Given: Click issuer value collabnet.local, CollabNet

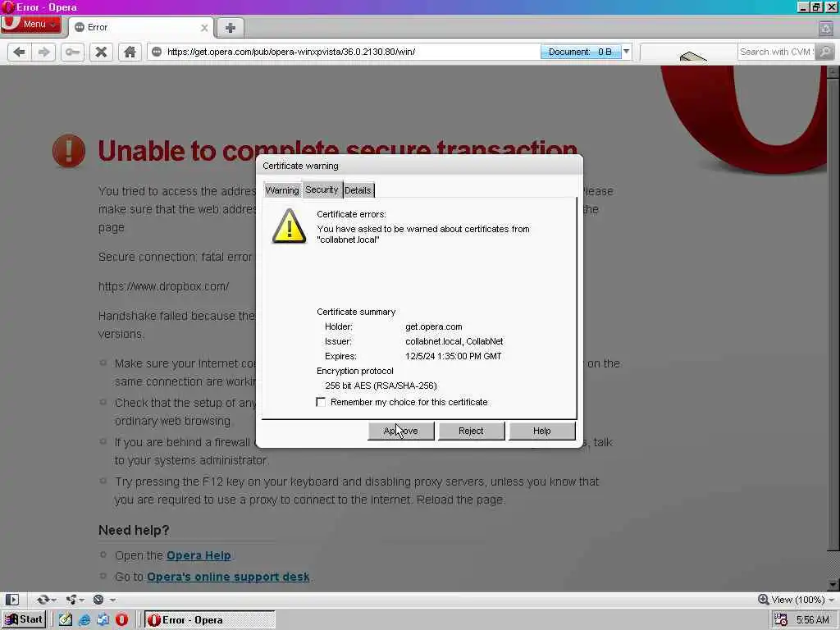Looking at the screenshot, I should point(454,341).
